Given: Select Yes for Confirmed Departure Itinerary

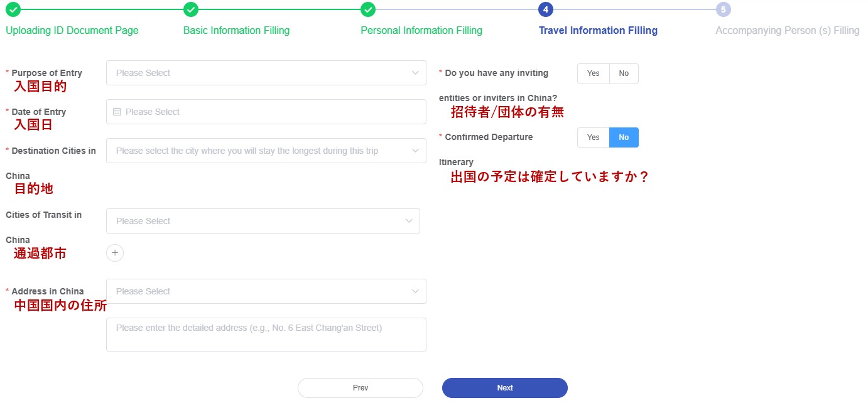Looking at the screenshot, I should tap(593, 137).
